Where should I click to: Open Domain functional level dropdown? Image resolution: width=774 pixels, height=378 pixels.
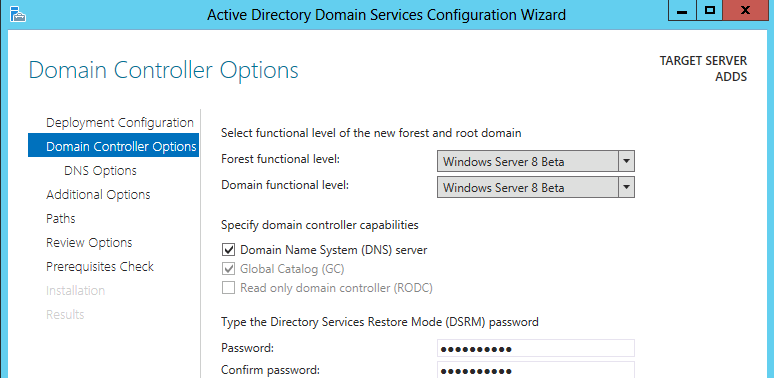pos(536,188)
